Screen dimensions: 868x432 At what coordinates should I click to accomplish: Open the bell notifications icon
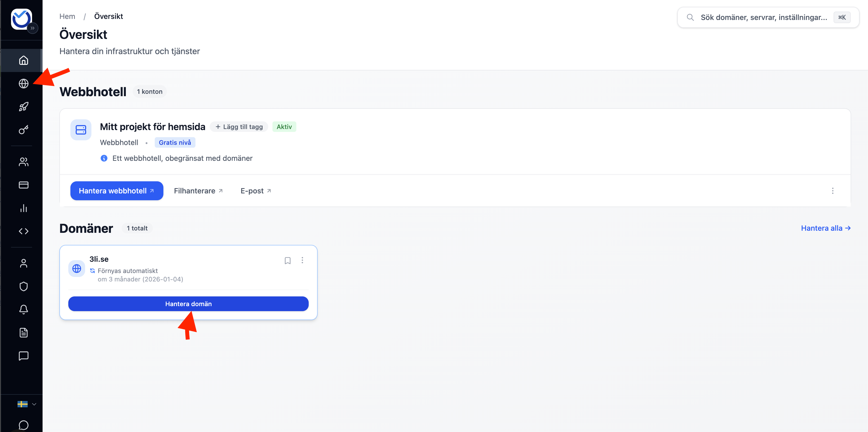23,309
